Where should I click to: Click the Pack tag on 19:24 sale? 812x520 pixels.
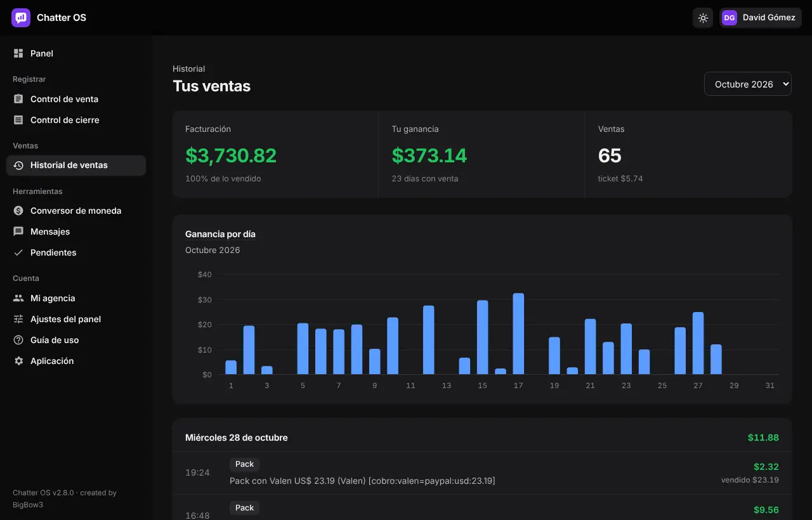tap(244, 464)
